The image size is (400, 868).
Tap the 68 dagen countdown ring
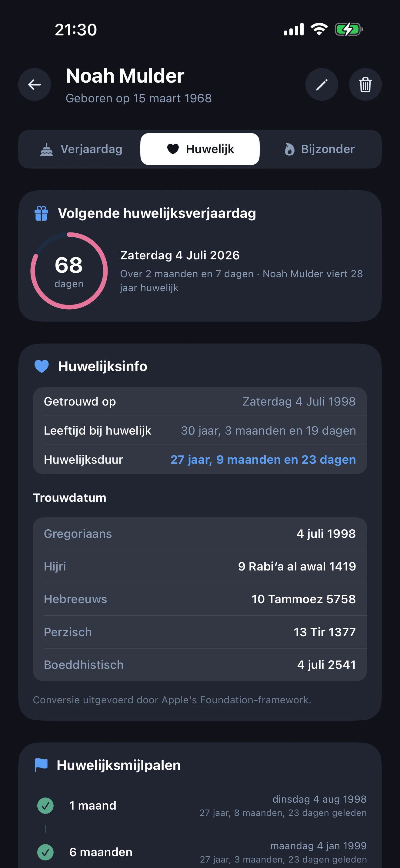[69, 271]
